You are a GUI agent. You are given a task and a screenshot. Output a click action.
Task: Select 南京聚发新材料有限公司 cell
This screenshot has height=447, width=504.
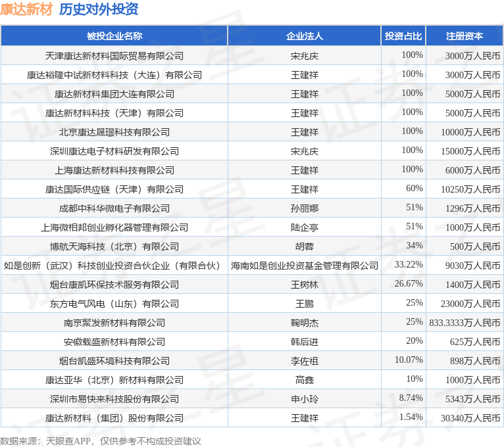[114, 323]
